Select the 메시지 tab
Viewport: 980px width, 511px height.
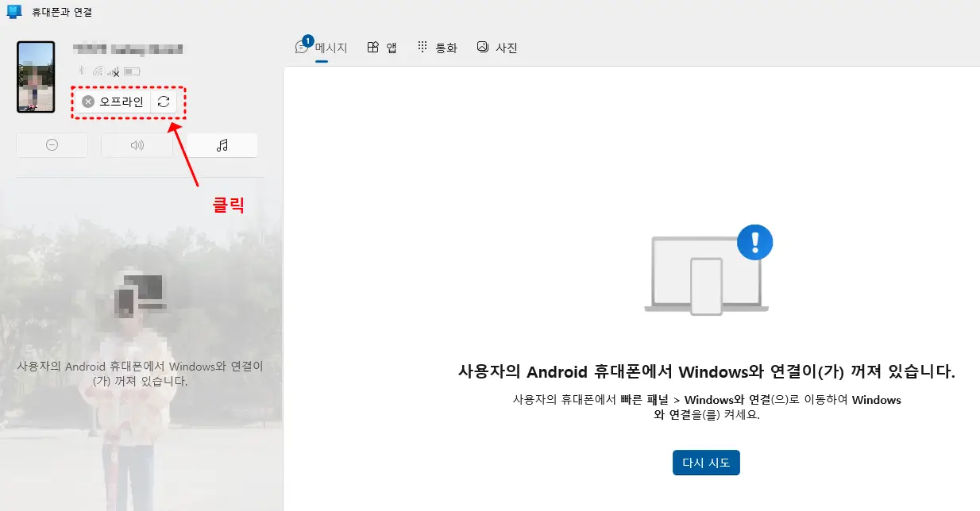pos(326,47)
